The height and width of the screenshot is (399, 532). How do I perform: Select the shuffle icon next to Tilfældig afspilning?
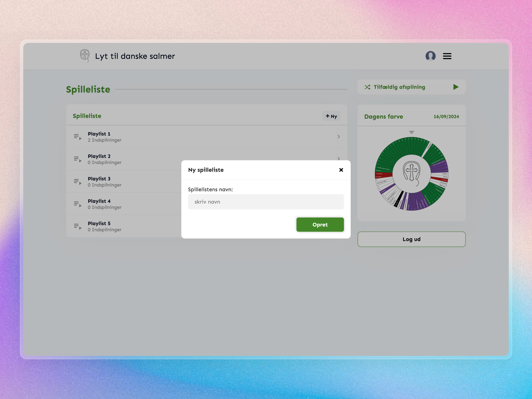[x=368, y=87]
